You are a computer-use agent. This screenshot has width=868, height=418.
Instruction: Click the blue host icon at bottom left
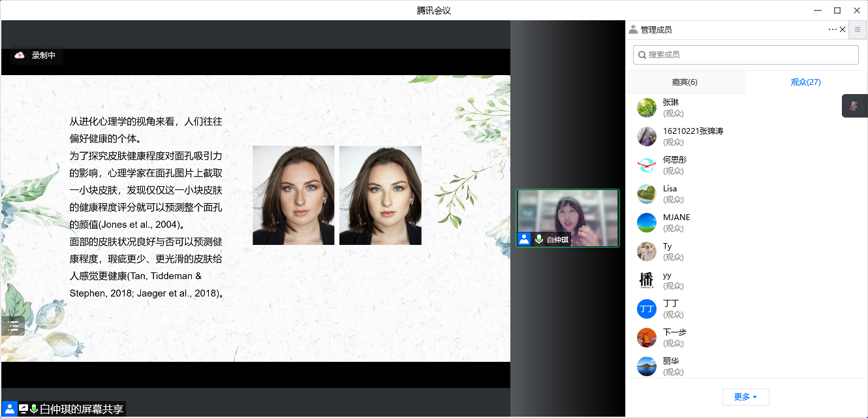click(x=10, y=409)
